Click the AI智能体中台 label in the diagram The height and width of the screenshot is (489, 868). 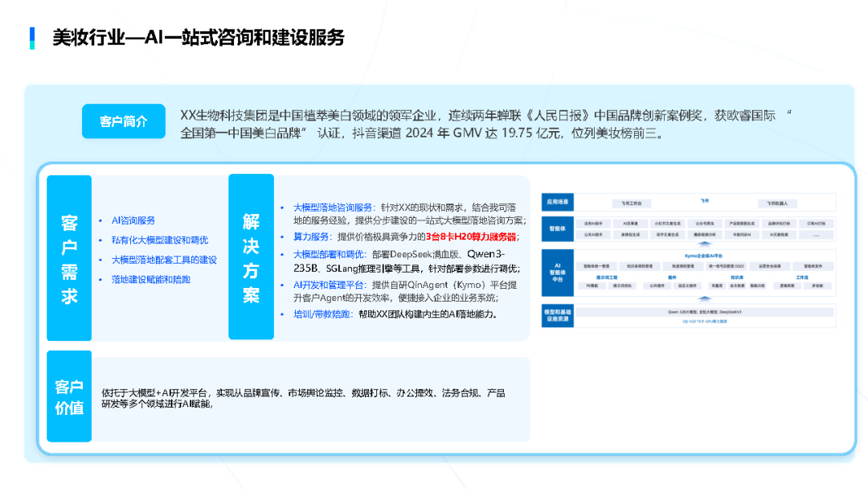[x=558, y=273]
